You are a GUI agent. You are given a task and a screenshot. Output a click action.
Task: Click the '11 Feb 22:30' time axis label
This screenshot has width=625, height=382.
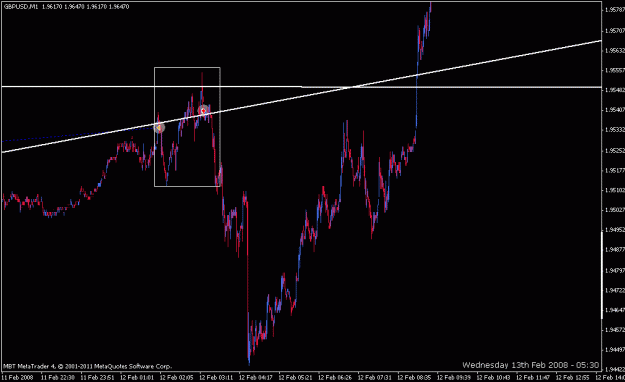tap(57, 377)
